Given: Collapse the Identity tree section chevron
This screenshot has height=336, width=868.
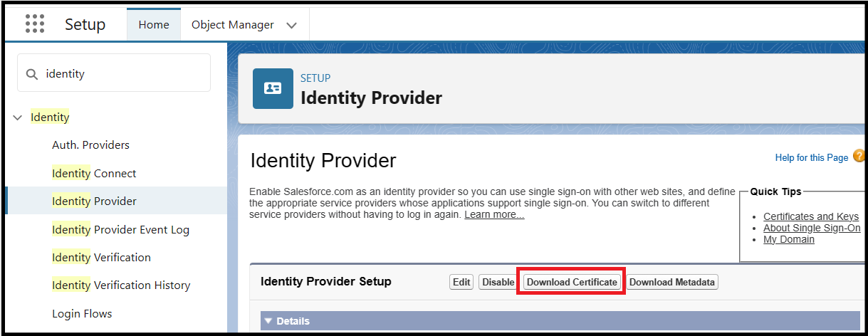Looking at the screenshot, I should (18, 117).
